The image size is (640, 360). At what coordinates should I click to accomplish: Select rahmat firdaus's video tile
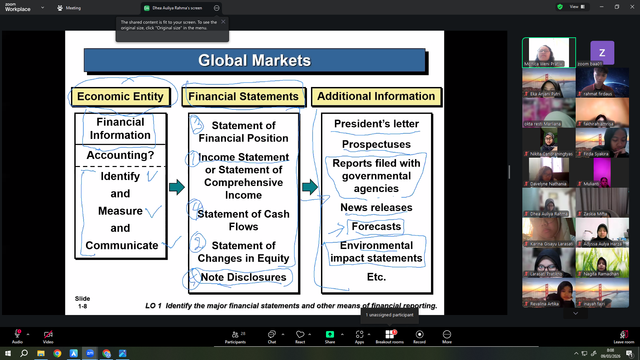click(x=602, y=82)
